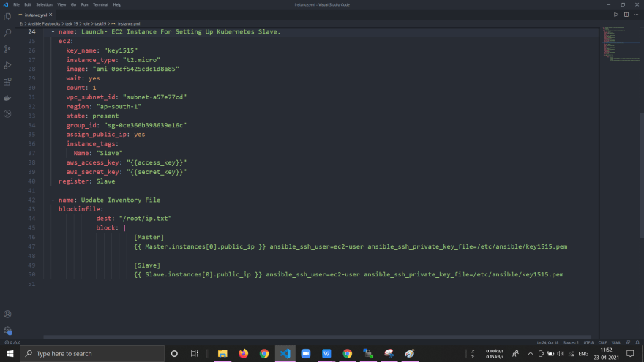
Task: Open the Docker view in activity bar
Action: [x=7, y=98]
